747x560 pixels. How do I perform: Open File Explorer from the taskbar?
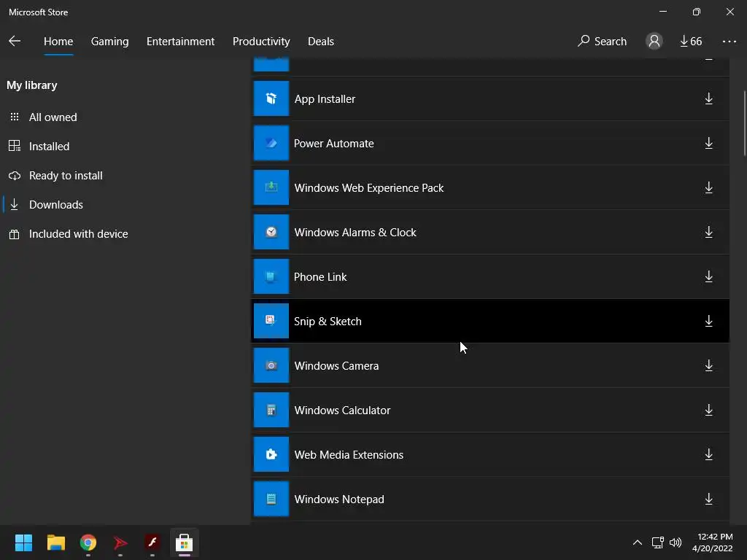[x=55, y=542]
